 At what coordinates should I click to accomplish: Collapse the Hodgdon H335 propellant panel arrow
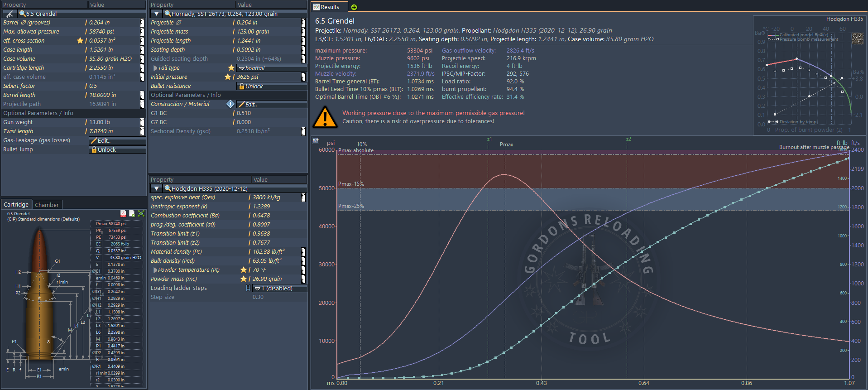(157, 188)
